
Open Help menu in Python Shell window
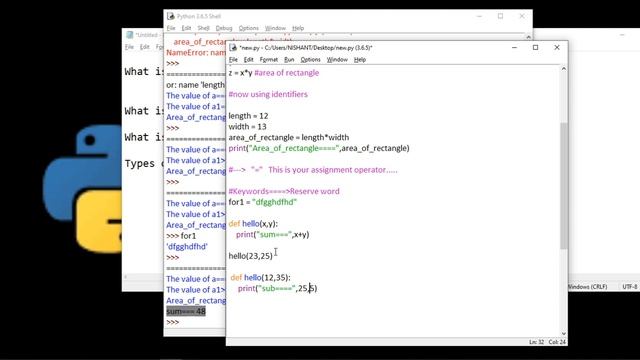pyautogui.click(x=298, y=28)
